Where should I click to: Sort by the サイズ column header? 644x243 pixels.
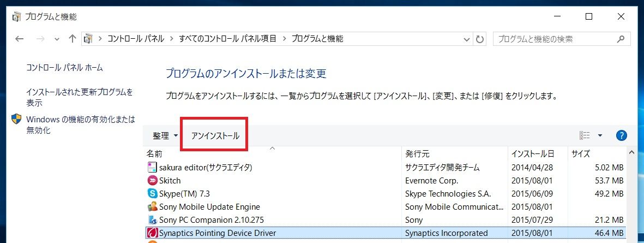(x=597, y=154)
